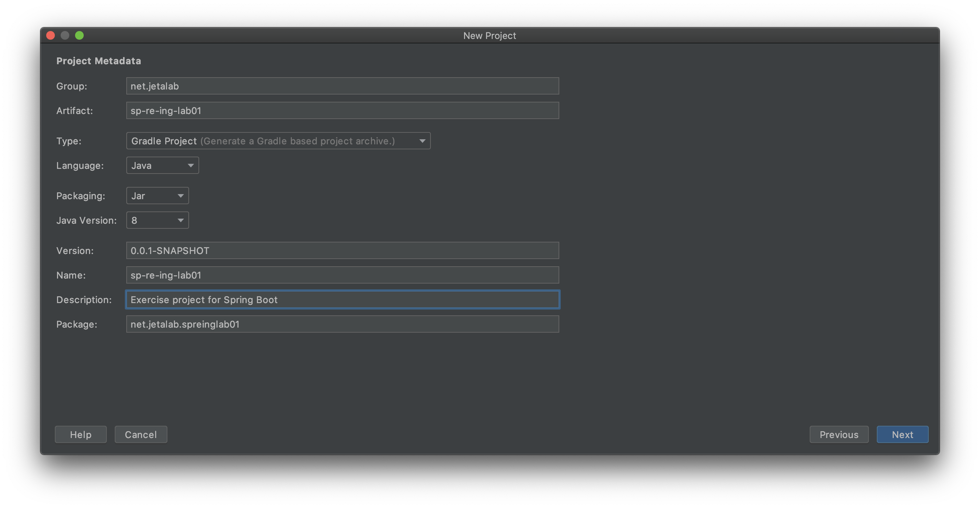The height and width of the screenshot is (508, 980).
Task: Click the Group text field
Action: click(x=342, y=86)
